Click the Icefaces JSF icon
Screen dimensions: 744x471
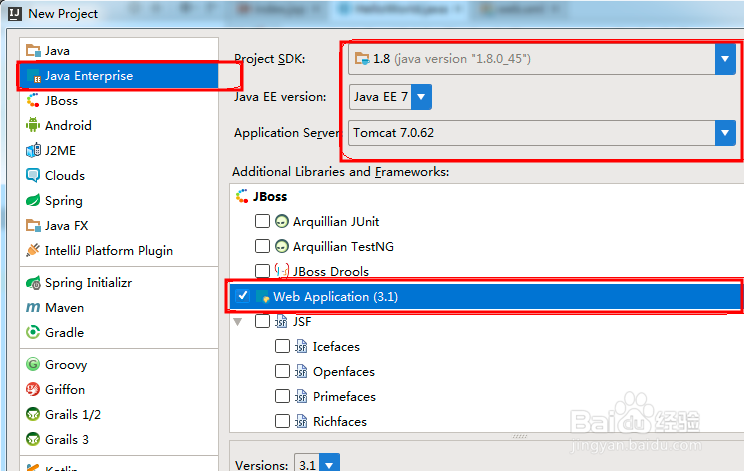[x=301, y=347]
